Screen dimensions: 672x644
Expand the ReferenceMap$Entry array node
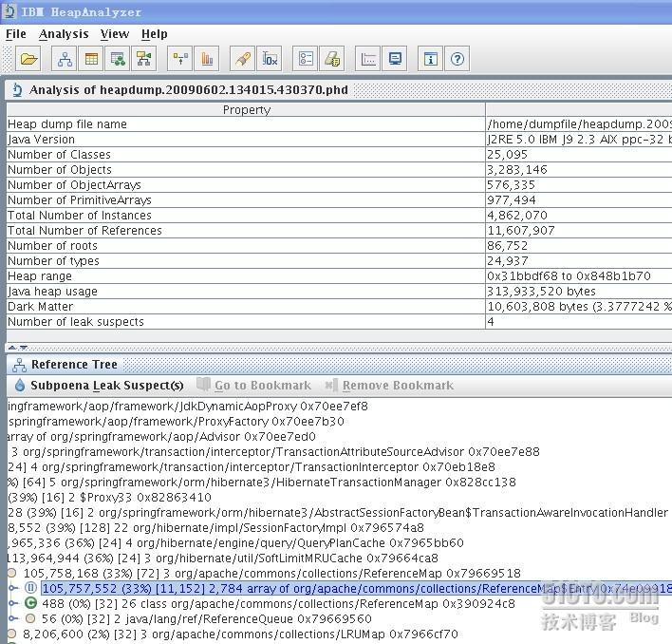click(x=13, y=588)
